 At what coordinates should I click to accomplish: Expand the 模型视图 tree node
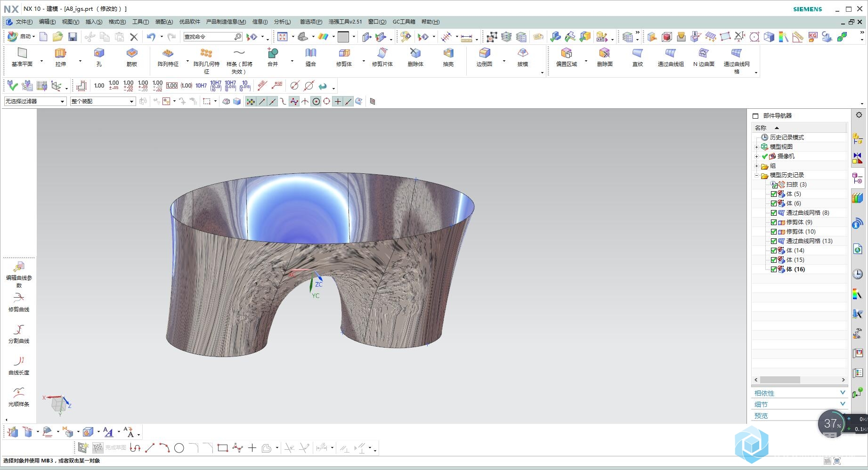point(757,147)
